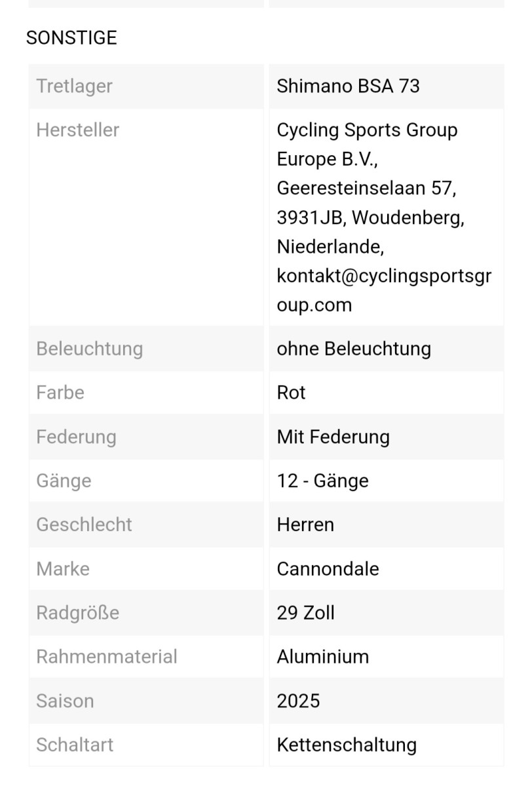Click the 29 Zoll wheel size value

(305, 612)
